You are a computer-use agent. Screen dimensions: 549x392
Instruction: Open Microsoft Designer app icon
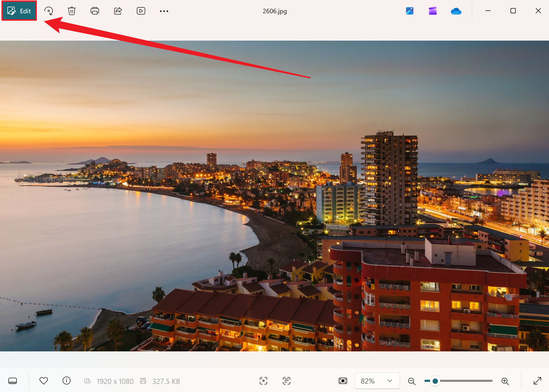(x=410, y=11)
